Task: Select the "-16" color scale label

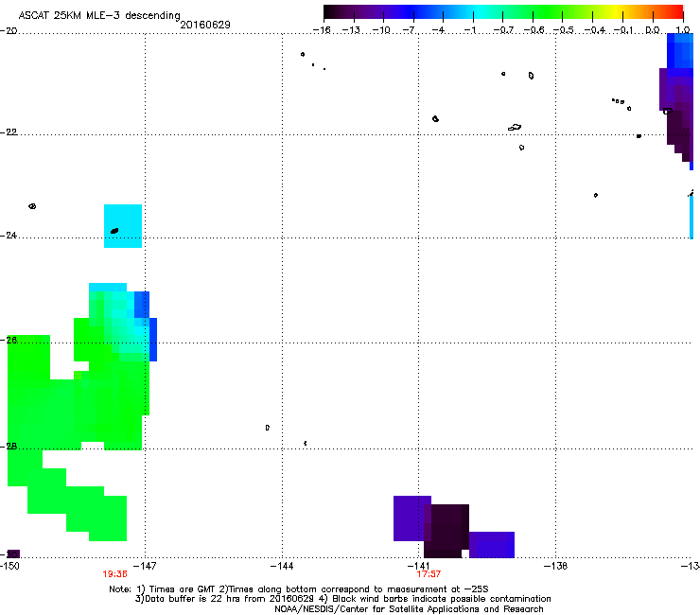Action: pos(322,30)
